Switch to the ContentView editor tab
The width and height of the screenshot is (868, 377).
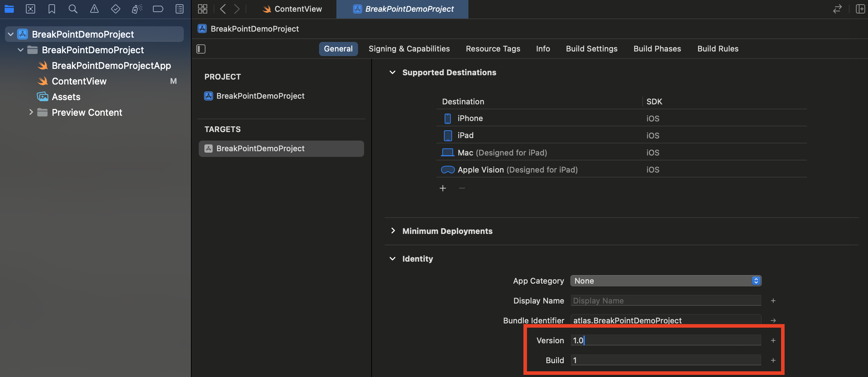pyautogui.click(x=292, y=9)
